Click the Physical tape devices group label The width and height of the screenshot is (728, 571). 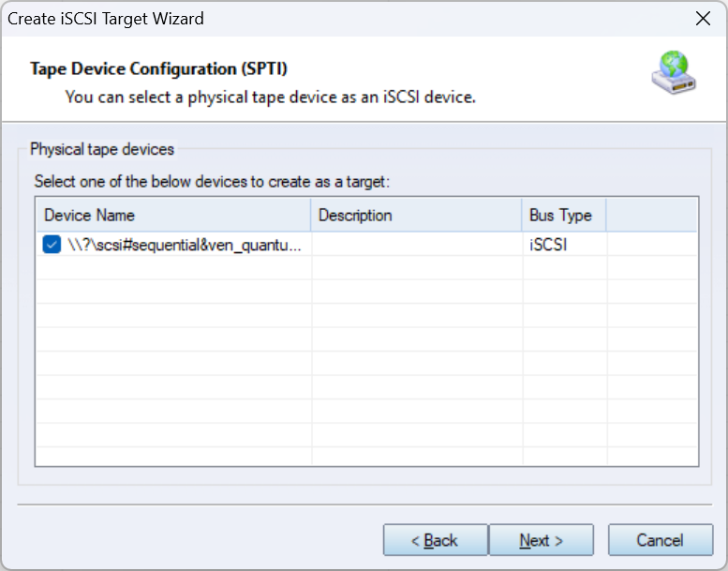102,149
